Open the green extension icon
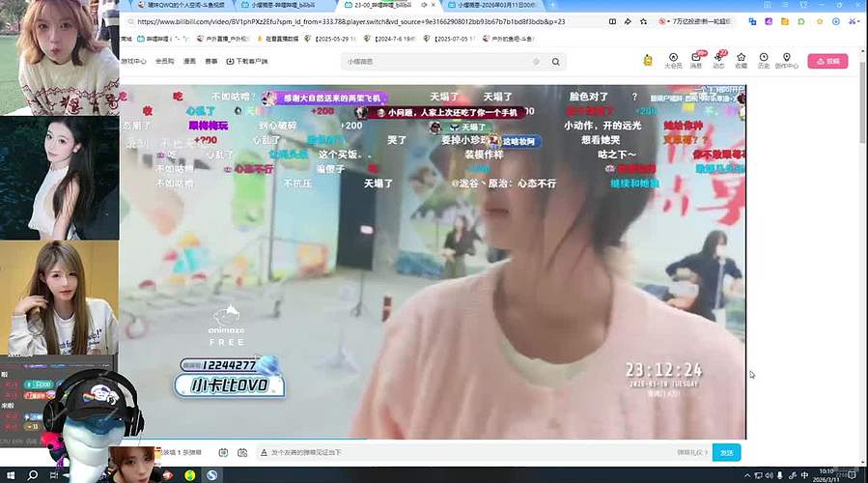This screenshot has width=868, height=483. tap(801, 21)
